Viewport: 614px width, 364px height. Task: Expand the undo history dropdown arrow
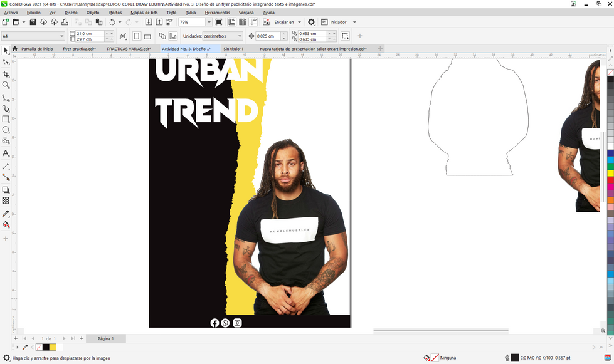click(x=120, y=23)
